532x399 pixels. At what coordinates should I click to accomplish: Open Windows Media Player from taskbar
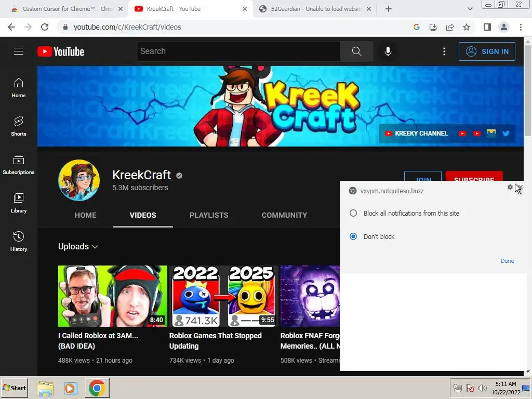pyautogui.click(x=70, y=388)
